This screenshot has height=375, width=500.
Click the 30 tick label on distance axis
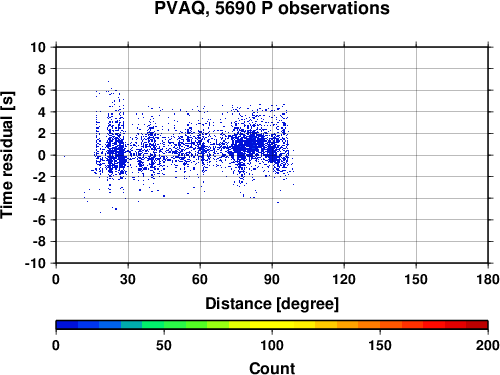click(x=128, y=279)
